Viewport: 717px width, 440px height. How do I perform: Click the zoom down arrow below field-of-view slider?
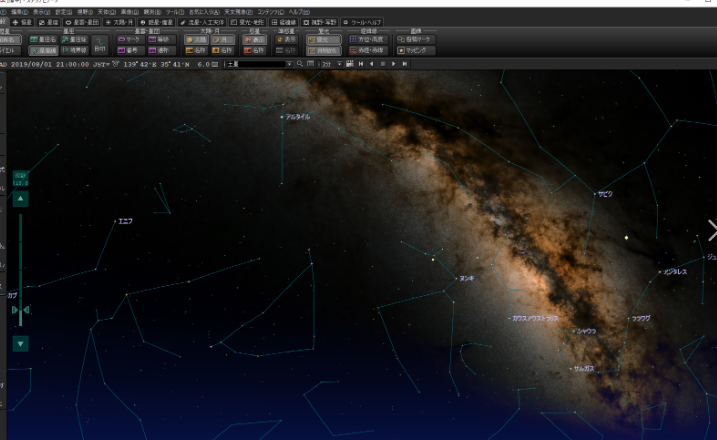click(22, 343)
